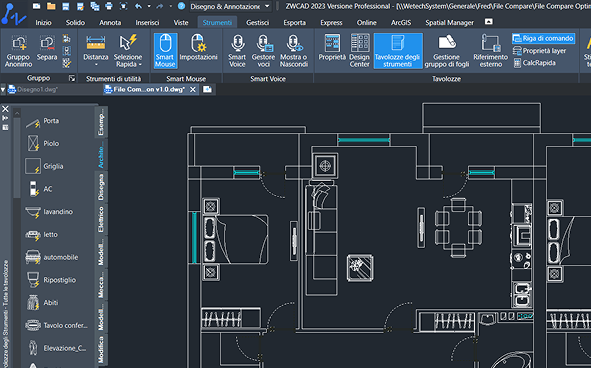Open the Riferimento esterno palette
Image resolution: width=591 pixels, height=368 pixels.
pyautogui.click(x=491, y=51)
